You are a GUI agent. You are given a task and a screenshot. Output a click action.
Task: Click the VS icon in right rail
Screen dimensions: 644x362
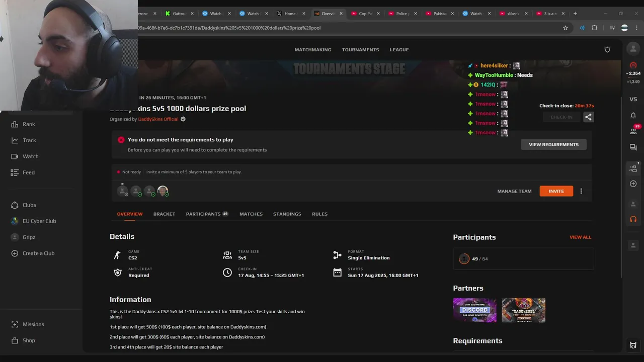(633, 100)
